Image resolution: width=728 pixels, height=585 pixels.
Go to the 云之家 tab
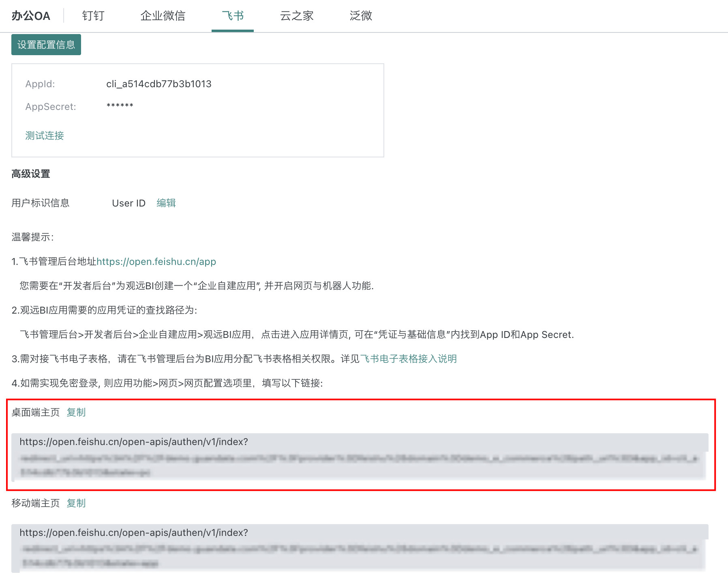coord(297,16)
